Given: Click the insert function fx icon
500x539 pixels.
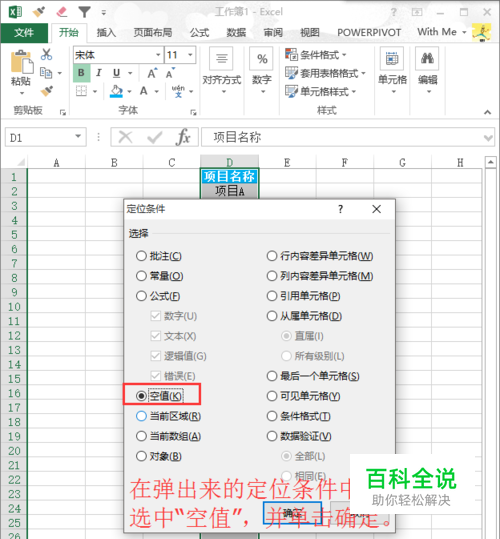Looking at the screenshot, I should [183, 138].
